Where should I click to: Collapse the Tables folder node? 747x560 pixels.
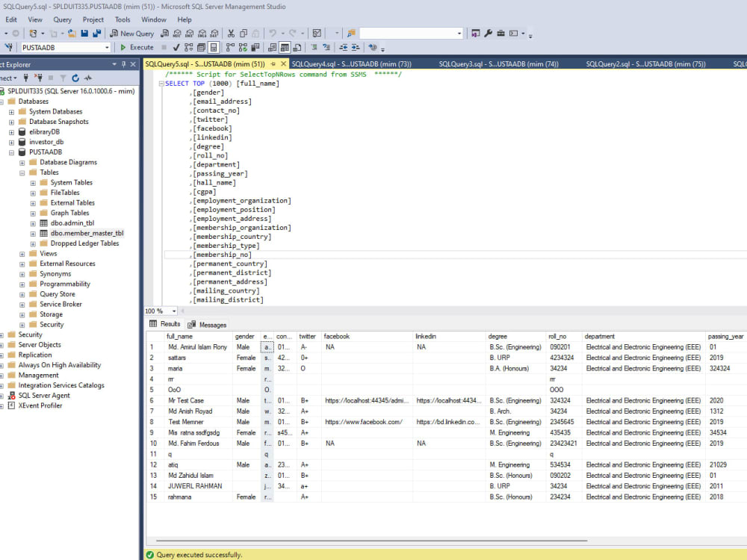tap(22, 173)
